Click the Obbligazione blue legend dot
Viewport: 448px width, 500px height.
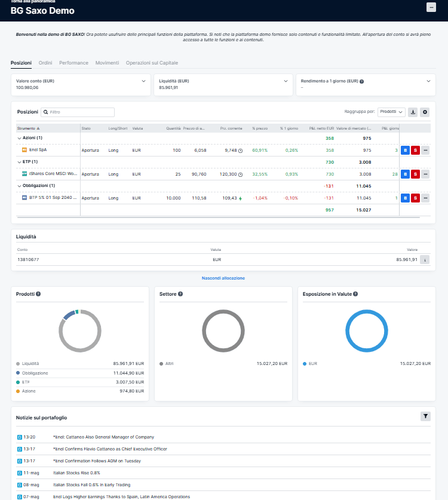(18, 373)
